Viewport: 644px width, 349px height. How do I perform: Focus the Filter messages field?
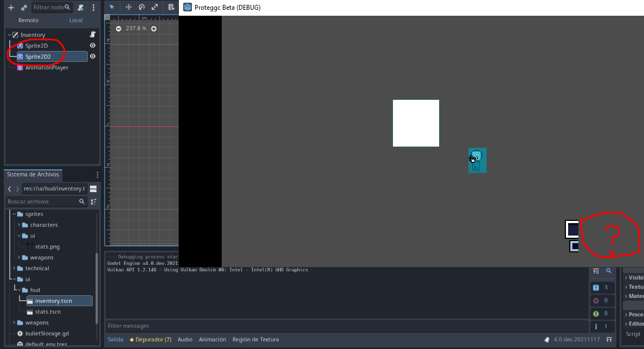pos(347,326)
